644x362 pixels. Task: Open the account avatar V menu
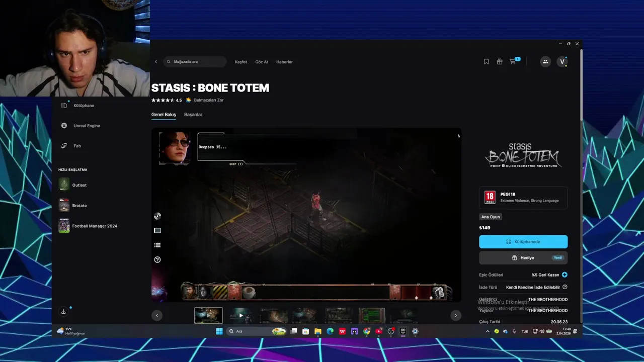click(562, 62)
